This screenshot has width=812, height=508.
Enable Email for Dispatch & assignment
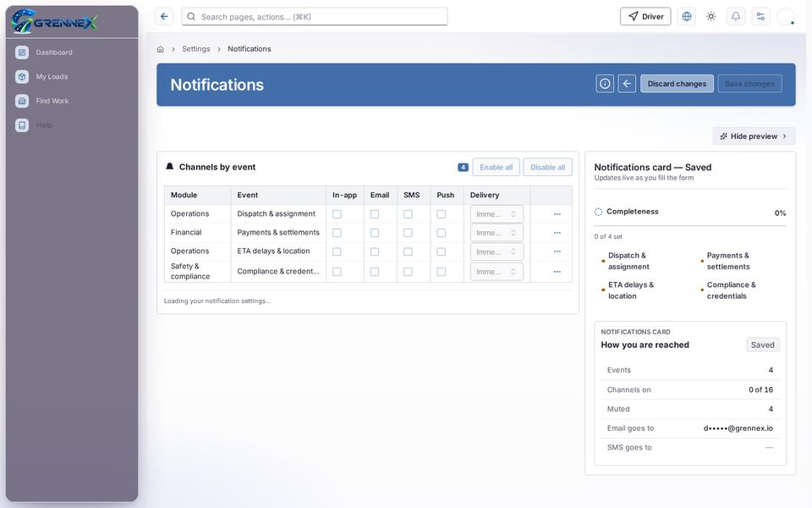pyautogui.click(x=375, y=214)
